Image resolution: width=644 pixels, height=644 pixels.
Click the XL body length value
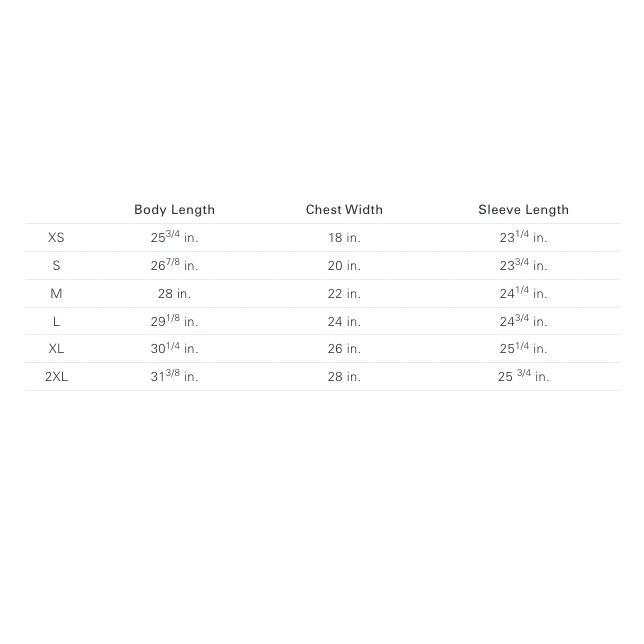click(174, 349)
